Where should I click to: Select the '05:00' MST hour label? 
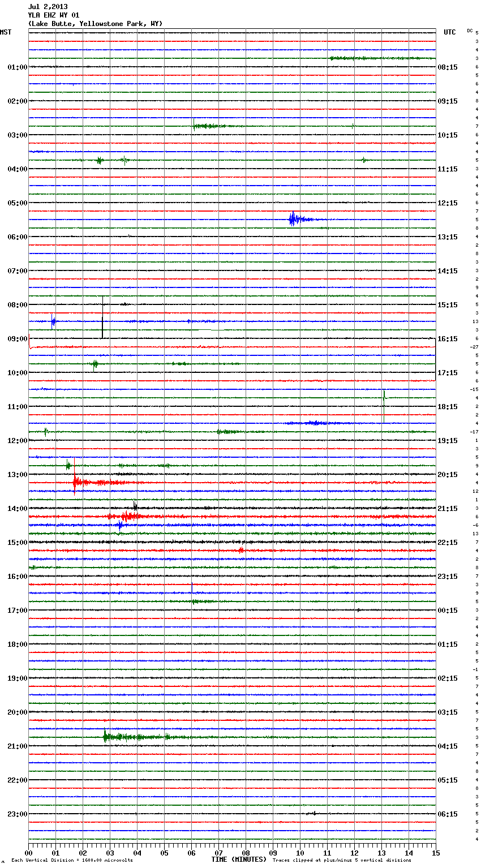click(18, 203)
